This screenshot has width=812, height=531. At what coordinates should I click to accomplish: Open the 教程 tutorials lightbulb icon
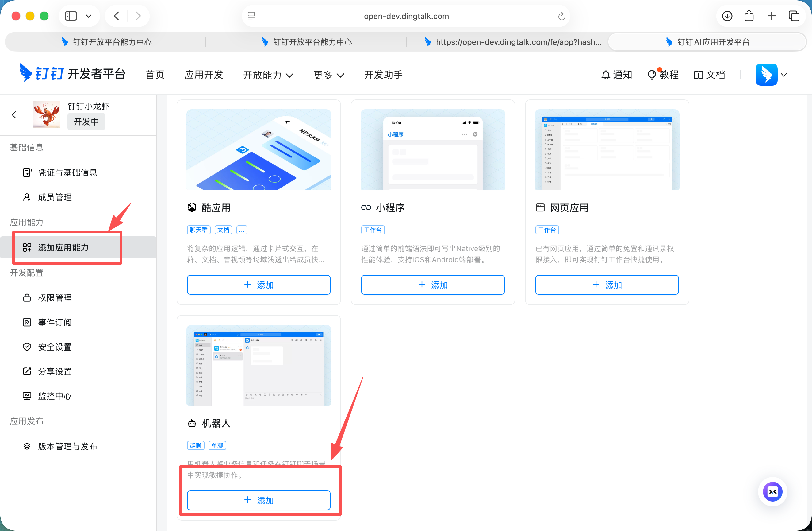[x=651, y=75]
